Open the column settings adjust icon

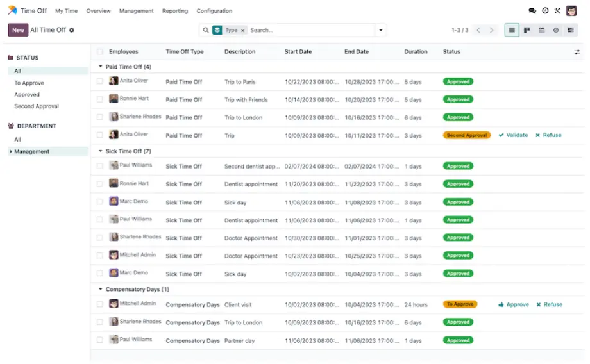pos(577,52)
